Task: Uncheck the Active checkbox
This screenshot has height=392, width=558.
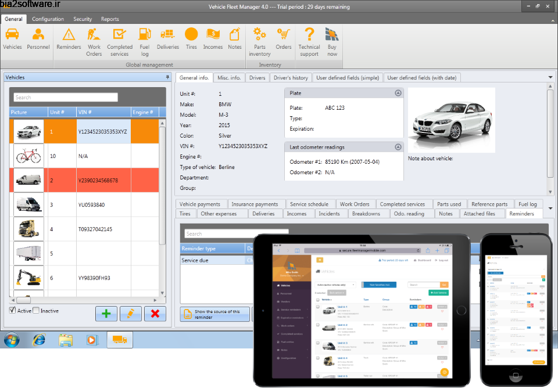Action: (13, 311)
